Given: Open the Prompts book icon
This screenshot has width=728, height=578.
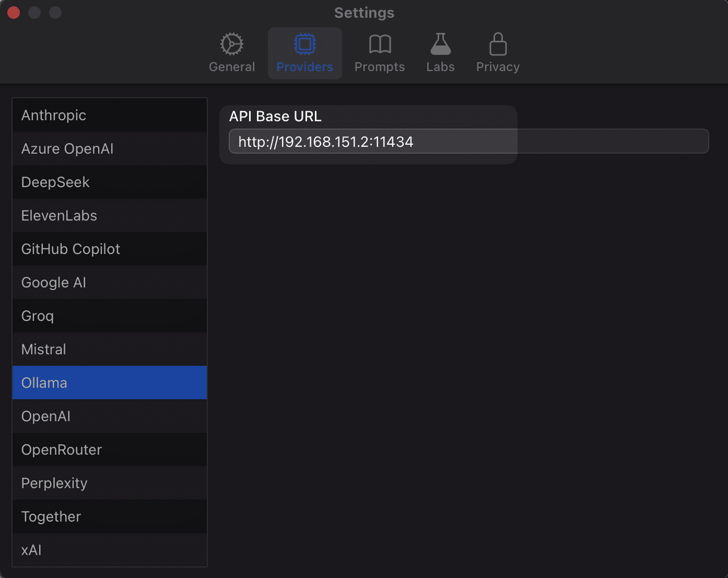Looking at the screenshot, I should pyautogui.click(x=380, y=44).
